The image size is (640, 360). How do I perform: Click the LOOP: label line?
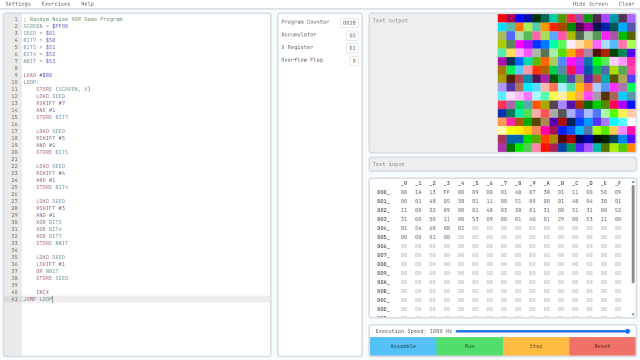(x=31, y=82)
